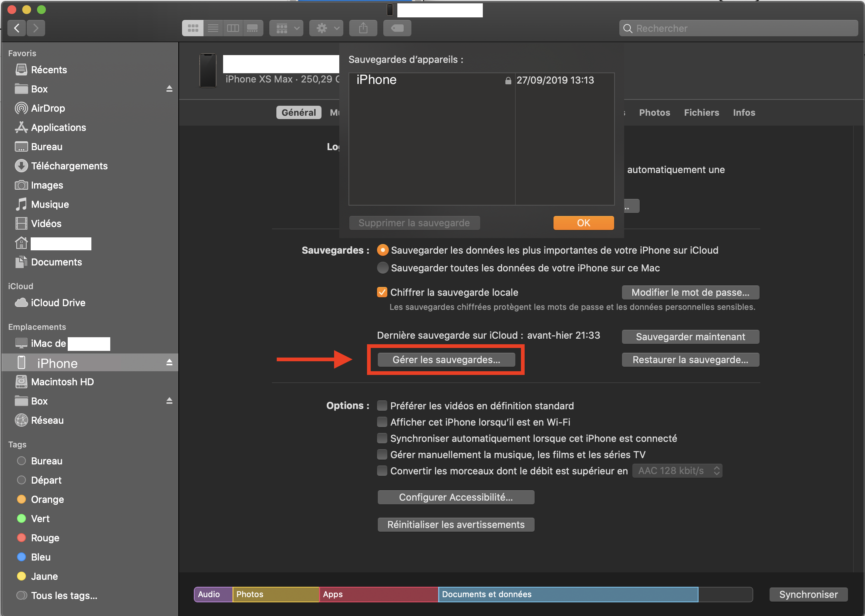Eject the iPhone in sidebar

pyautogui.click(x=169, y=363)
